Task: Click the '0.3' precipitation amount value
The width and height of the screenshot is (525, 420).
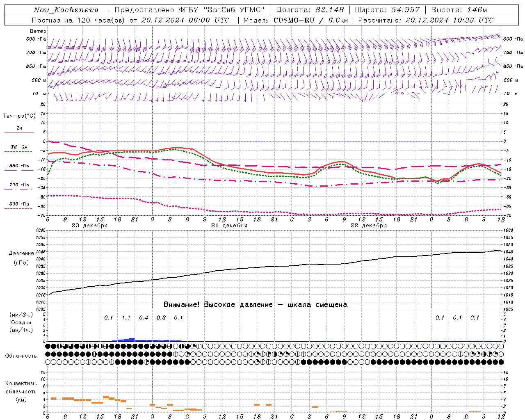Action: 161,317
